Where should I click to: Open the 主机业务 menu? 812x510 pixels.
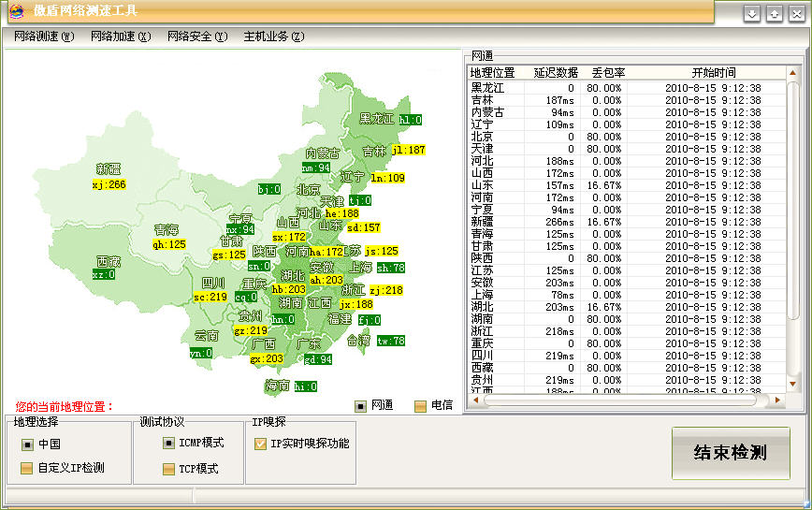[273, 36]
